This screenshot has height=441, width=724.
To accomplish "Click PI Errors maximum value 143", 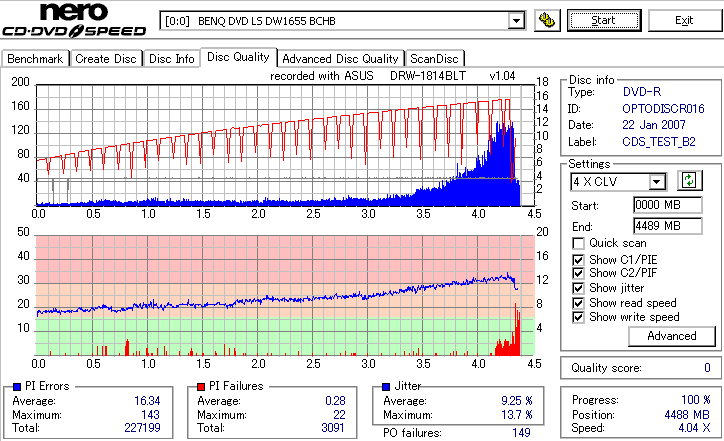I will (x=151, y=415).
